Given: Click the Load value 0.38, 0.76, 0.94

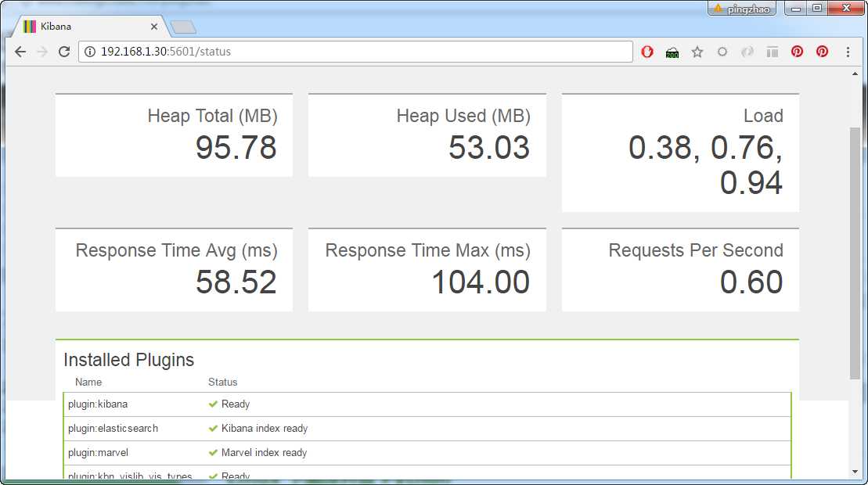Looking at the screenshot, I should [x=705, y=165].
